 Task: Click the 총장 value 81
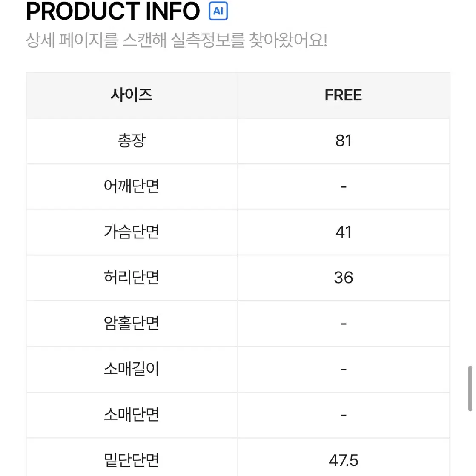(343, 141)
